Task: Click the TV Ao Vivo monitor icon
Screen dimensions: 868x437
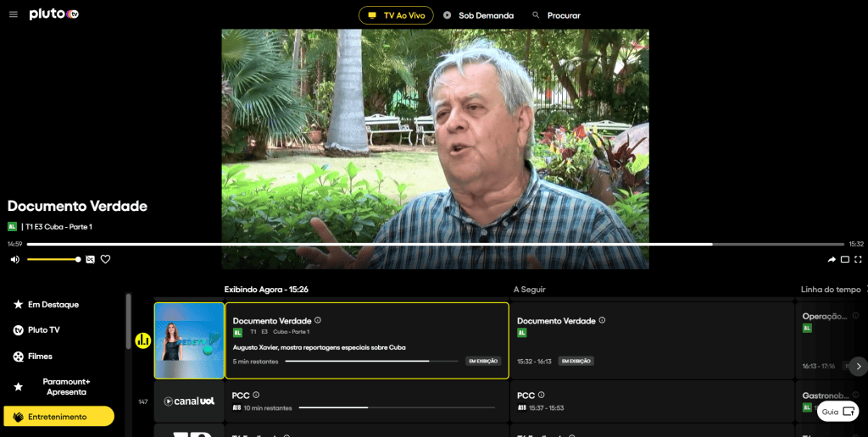Action: click(x=372, y=15)
